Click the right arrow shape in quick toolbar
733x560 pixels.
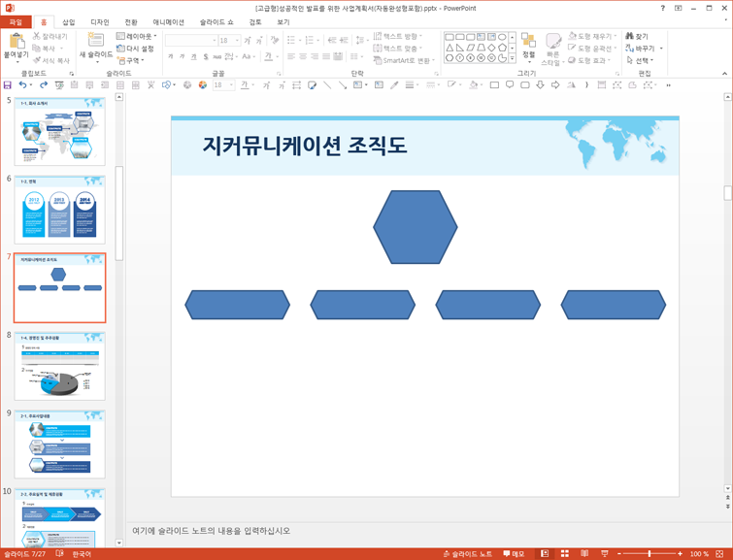tap(555, 85)
